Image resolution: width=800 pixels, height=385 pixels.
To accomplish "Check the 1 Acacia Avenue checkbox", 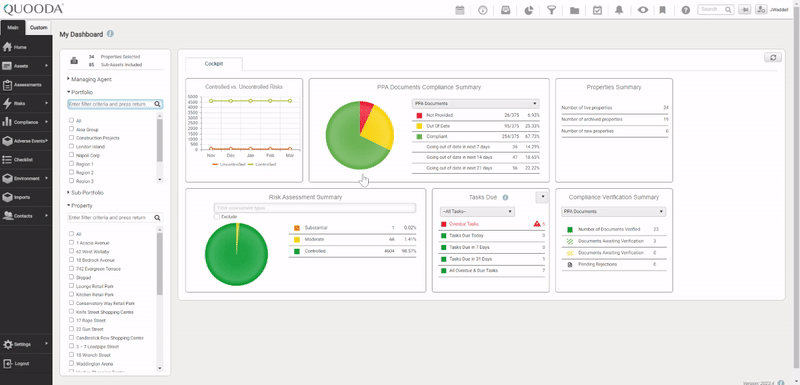I will pyautogui.click(x=71, y=243).
